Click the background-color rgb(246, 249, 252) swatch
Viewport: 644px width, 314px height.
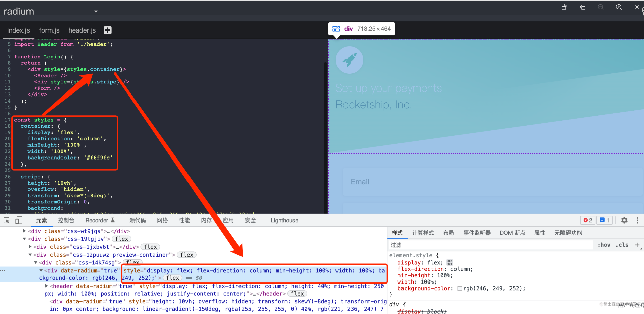click(x=460, y=288)
